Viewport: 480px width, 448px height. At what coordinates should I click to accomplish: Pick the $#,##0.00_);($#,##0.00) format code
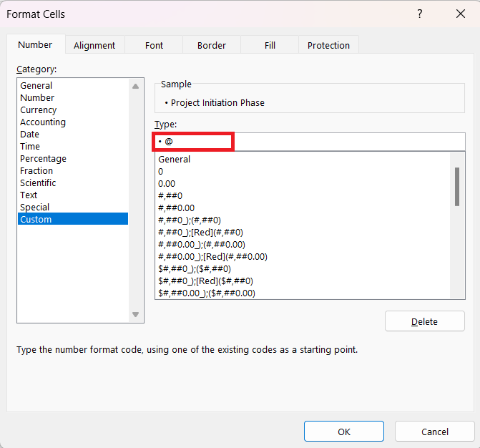(x=303, y=293)
